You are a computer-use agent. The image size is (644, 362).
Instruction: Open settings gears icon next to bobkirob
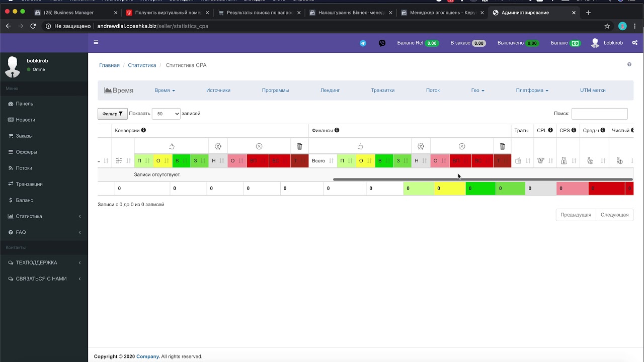634,43
